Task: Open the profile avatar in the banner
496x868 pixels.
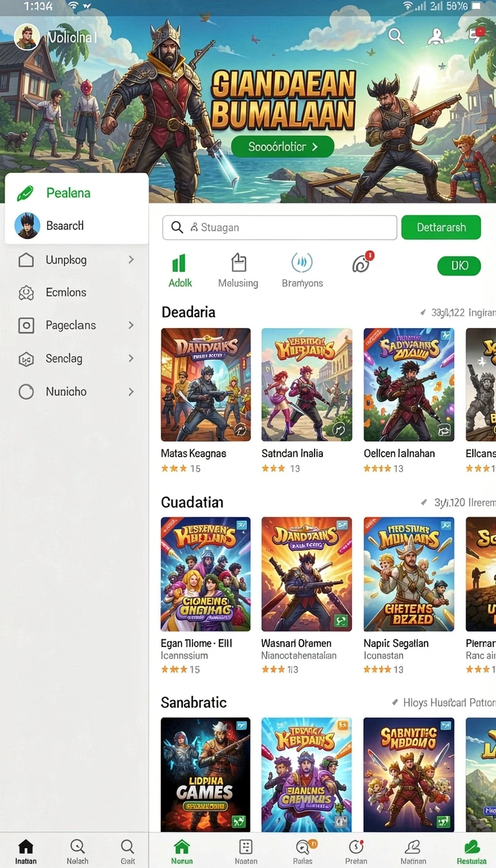Action: coord(27,37)
